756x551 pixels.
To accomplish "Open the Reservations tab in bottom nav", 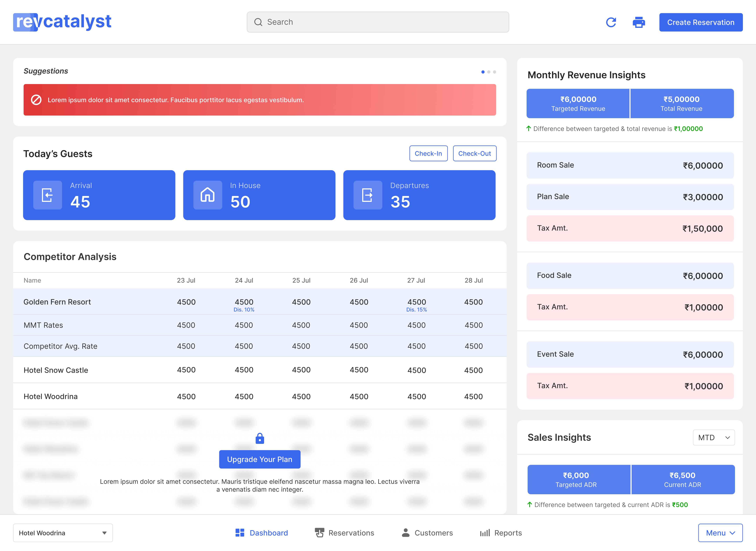I will coord(345,533).
